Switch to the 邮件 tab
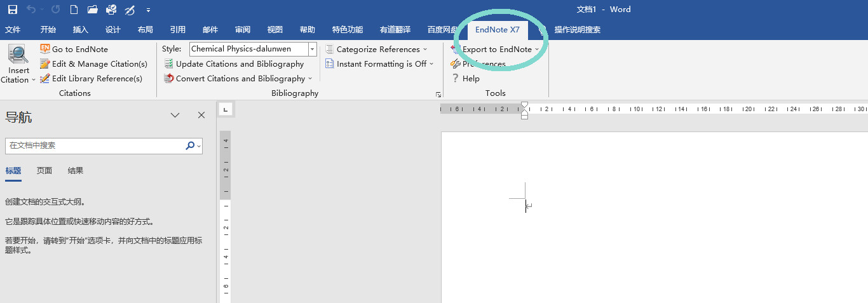Screen dimensions: 868x303 pos(210,29)
